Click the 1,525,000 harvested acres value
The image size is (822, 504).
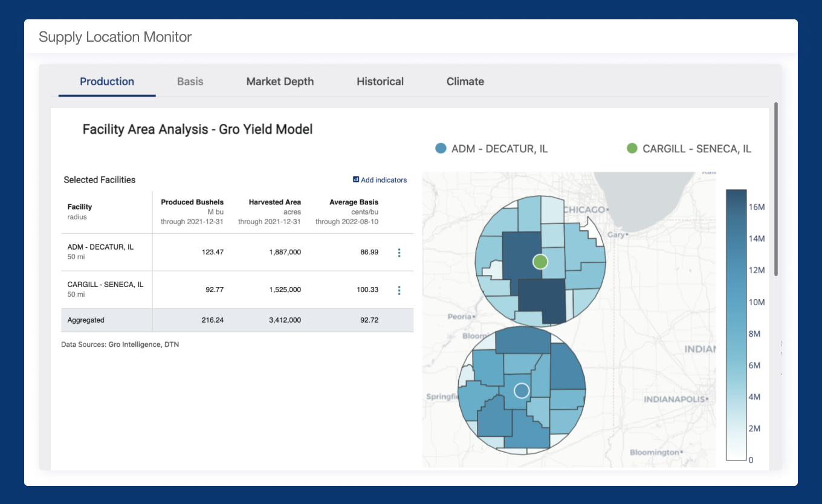click(285, 289)
